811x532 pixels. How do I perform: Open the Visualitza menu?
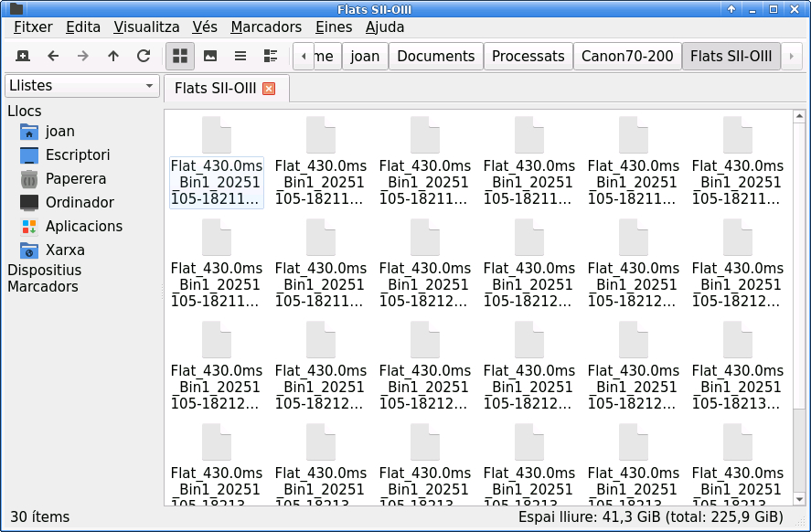tap(146, 27)
